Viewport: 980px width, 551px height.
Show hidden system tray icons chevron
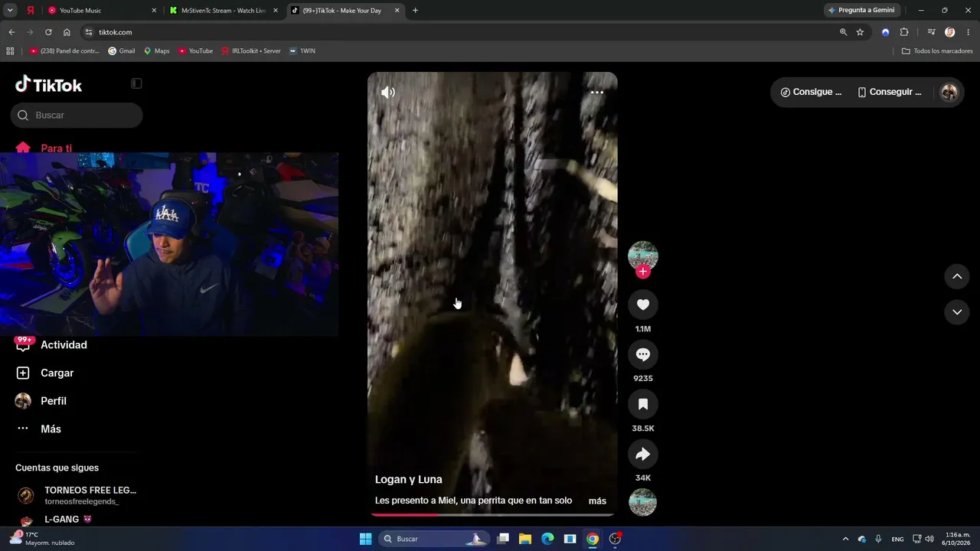[x=845, y=539]
